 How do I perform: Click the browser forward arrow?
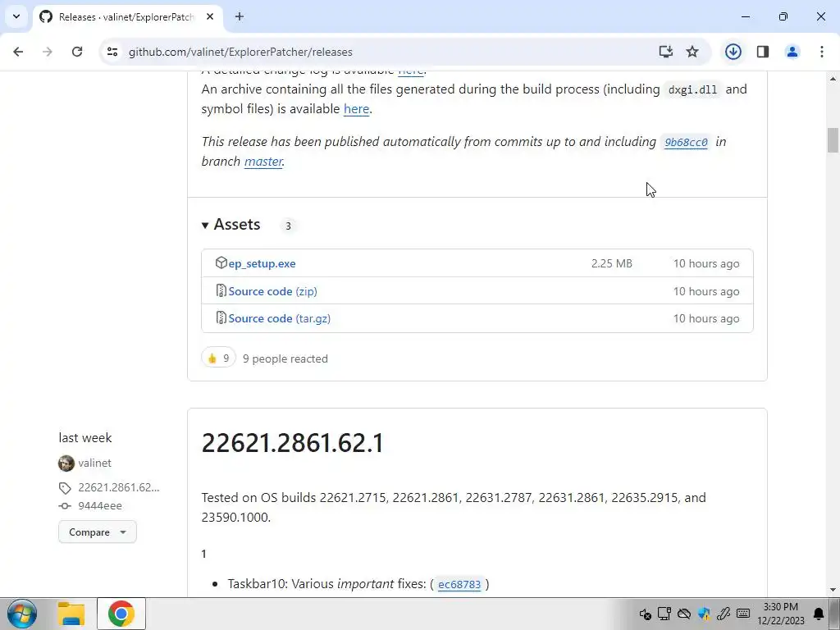(47, 52)
